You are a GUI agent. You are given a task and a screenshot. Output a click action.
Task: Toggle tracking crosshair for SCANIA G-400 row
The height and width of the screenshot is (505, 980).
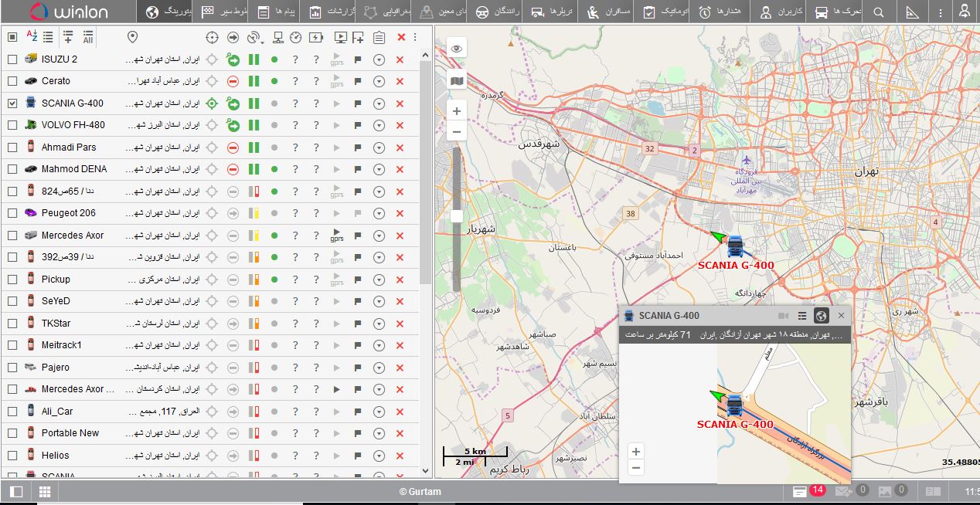(212, 103)
